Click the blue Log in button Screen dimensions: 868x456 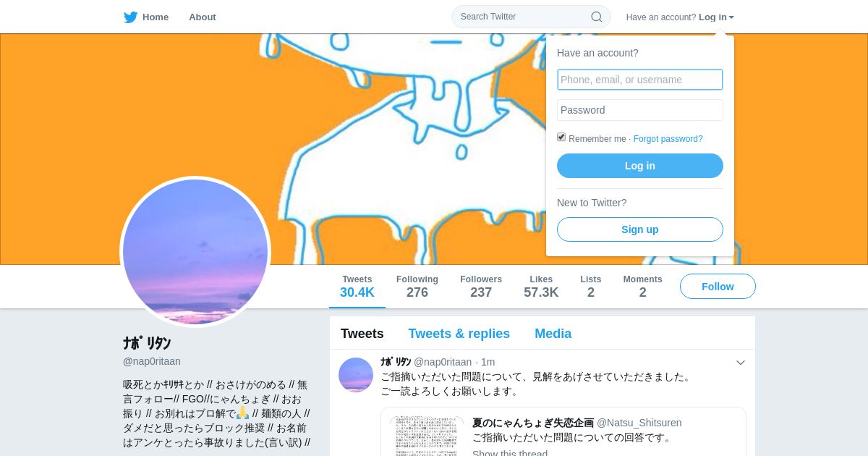click(x=640, y=166)
